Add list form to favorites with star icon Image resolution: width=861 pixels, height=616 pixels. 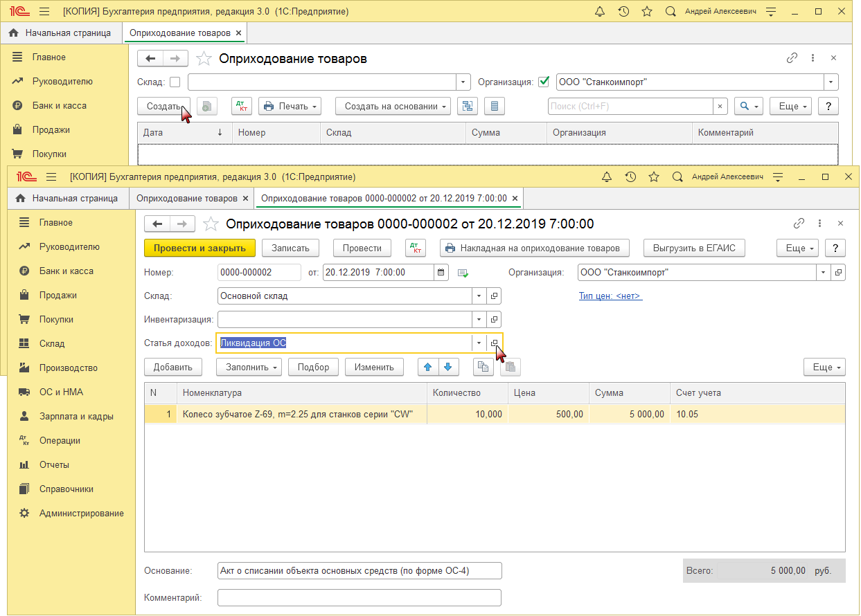pyautogui.click(x=204, y=59)
